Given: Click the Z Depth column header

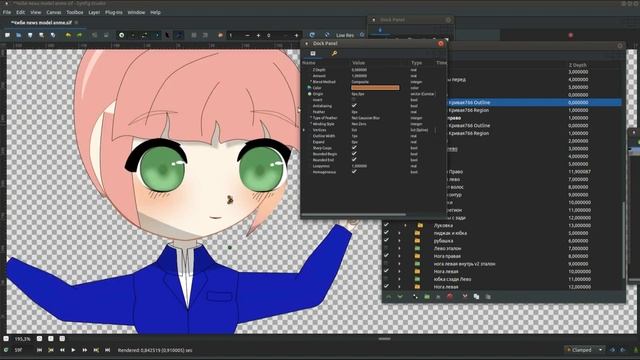Looking at the screenshot, I should 578,65.
